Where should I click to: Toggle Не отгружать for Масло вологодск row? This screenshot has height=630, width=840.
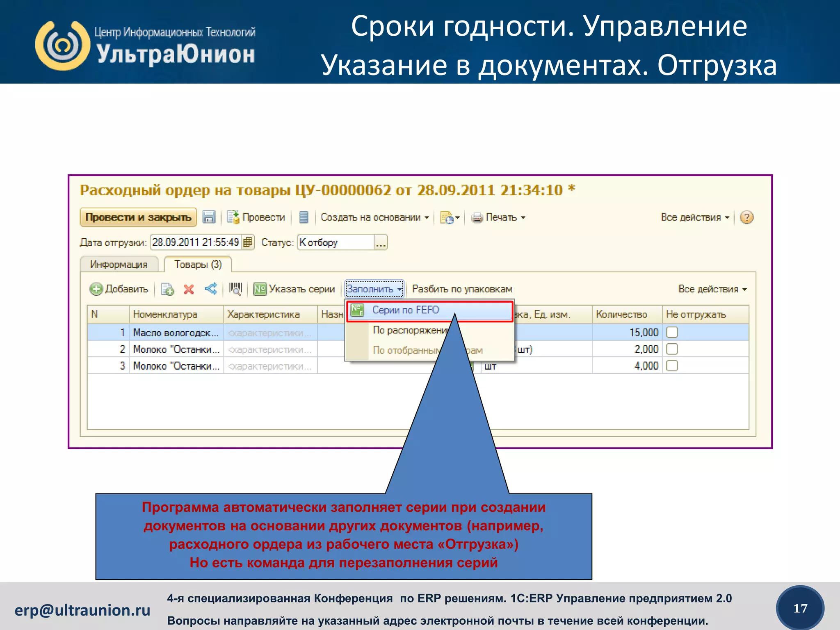tap(672, 332)
